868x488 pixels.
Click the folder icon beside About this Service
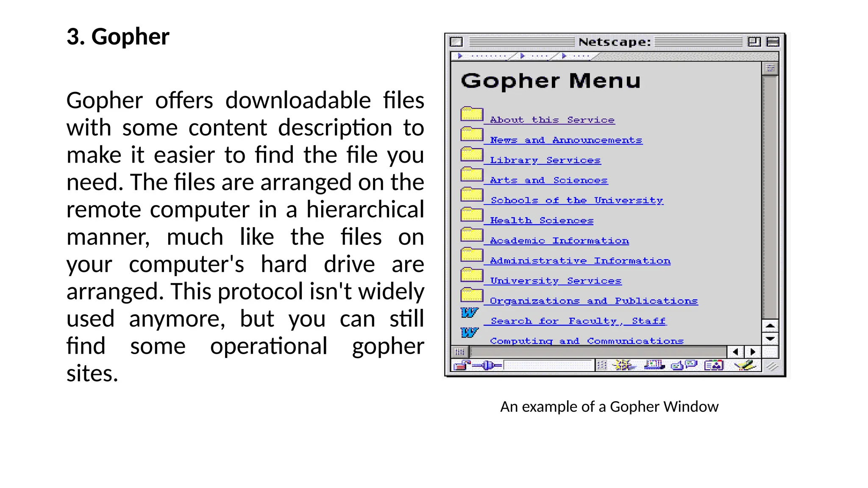pyautogui.click(x=472, y=114)
